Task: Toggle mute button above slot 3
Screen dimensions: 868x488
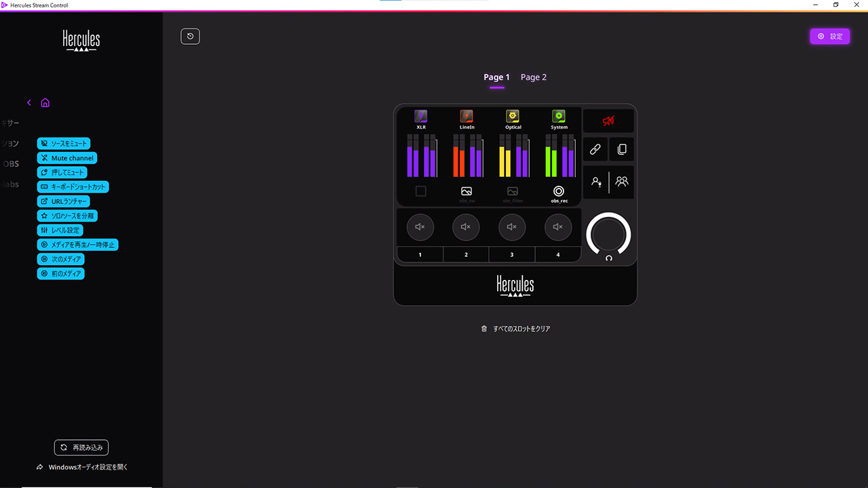Action: [512, 227]
